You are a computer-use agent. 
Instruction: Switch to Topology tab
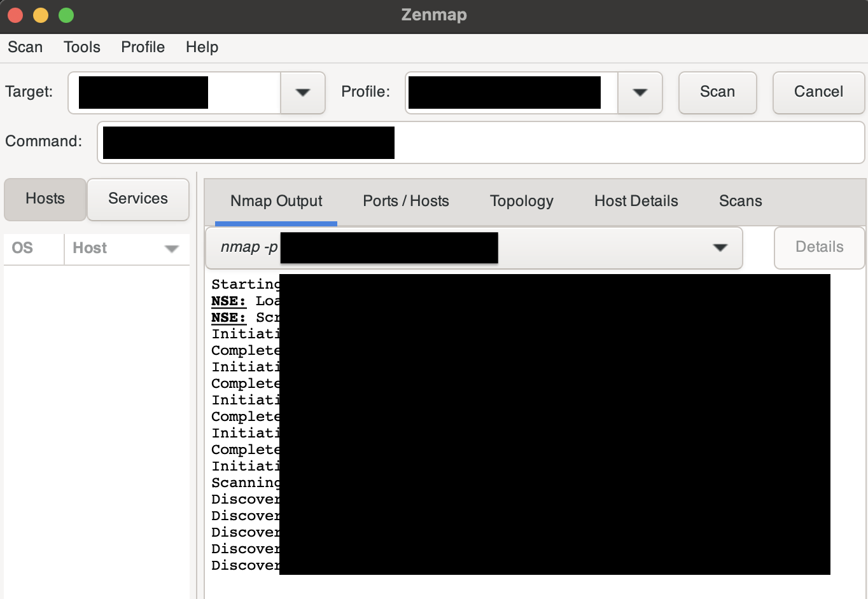[522, 202]
